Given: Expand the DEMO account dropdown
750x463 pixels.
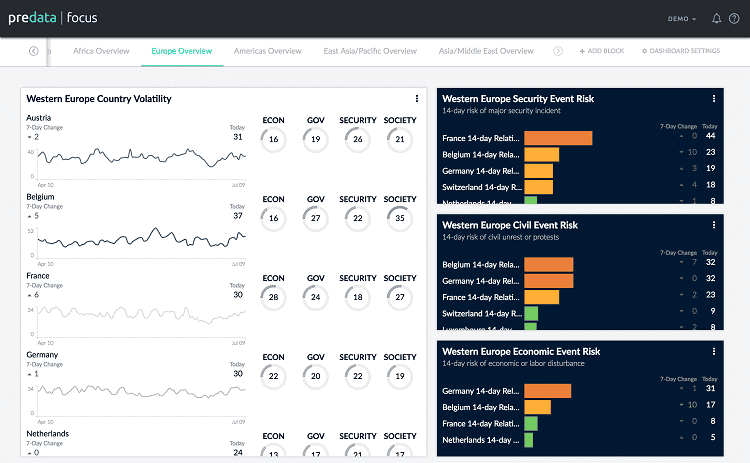Looking at the screenshot, I should 683,18.
